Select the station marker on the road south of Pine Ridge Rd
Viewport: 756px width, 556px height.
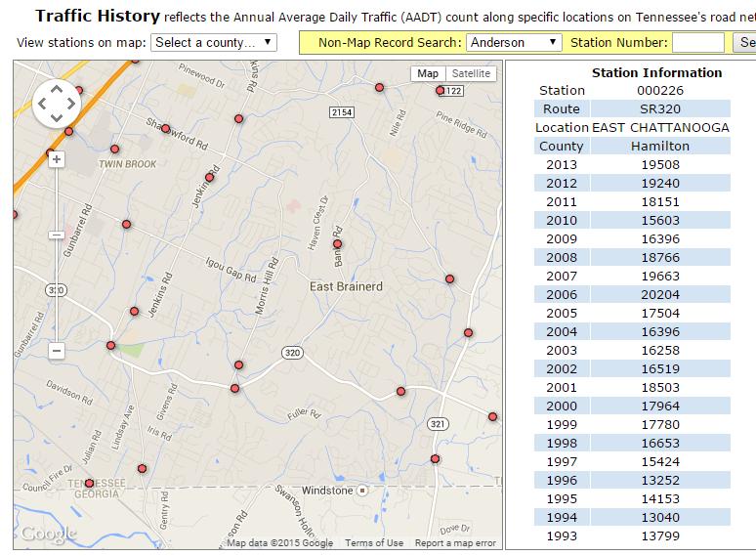[450, 278]
